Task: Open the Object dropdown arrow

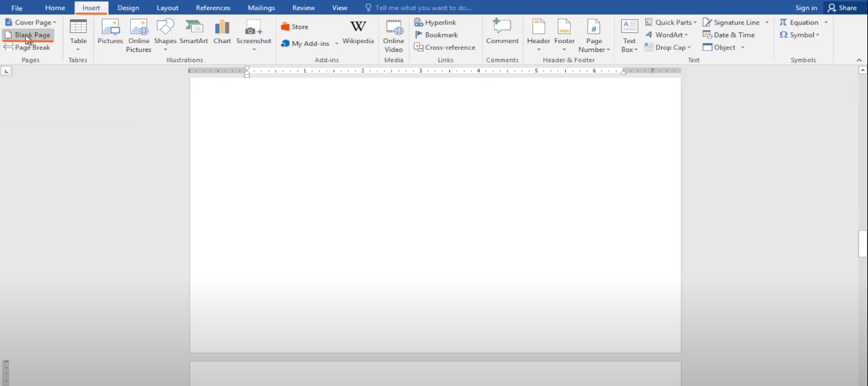Action: pyautogui.click(x=743, y=47)
